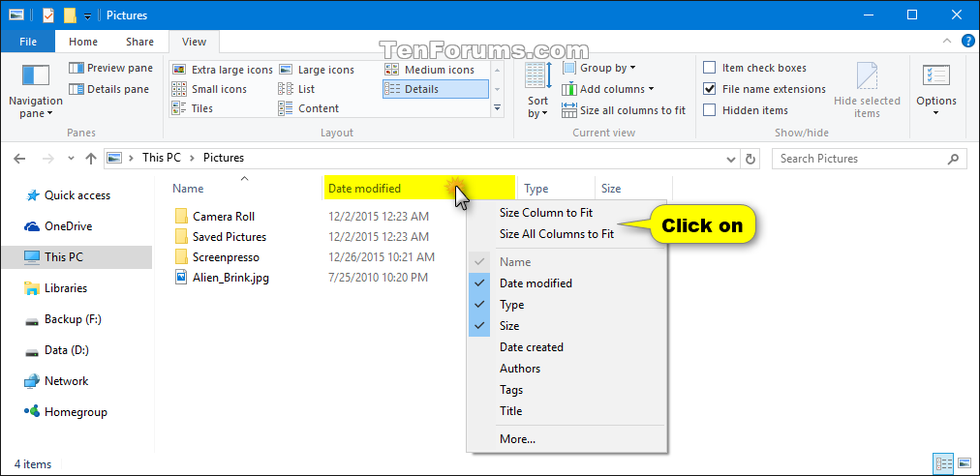Open Quick access in navigation pane
This screenshot has width=980, height=476.
[x=77, y=195]
